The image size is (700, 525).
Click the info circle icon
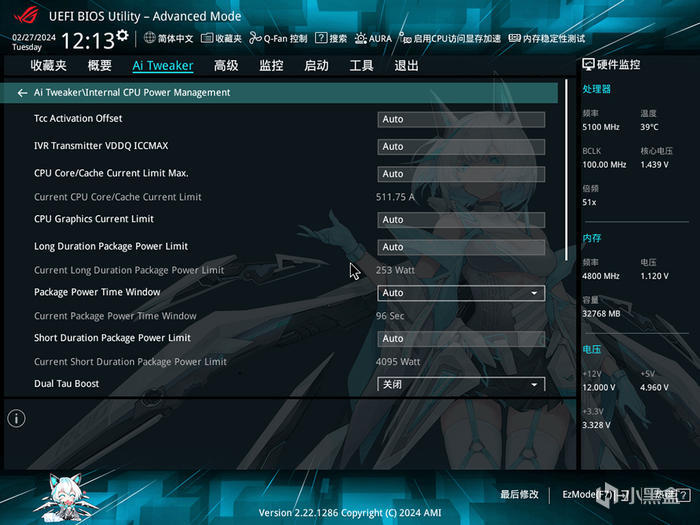[17, 419]
